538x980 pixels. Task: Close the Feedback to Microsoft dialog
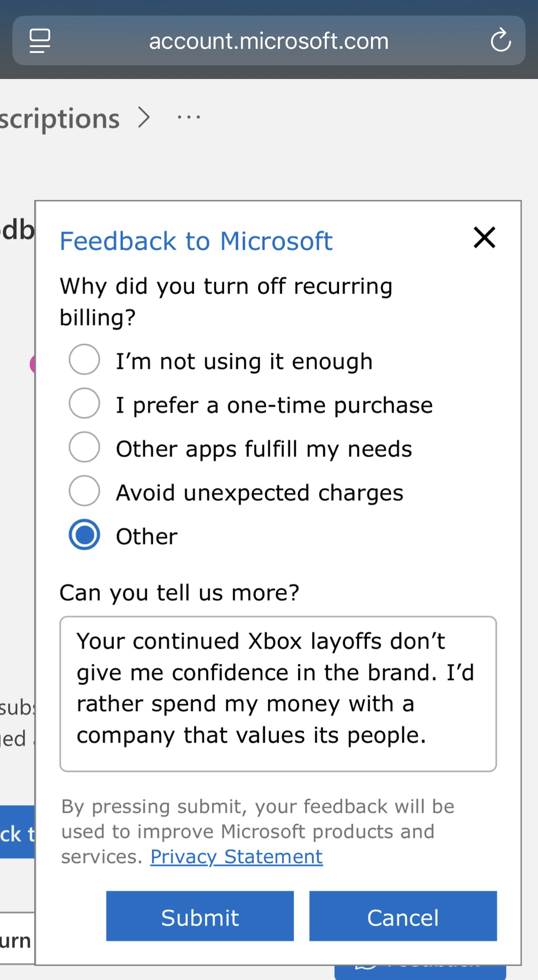click(x=484, y=238)
